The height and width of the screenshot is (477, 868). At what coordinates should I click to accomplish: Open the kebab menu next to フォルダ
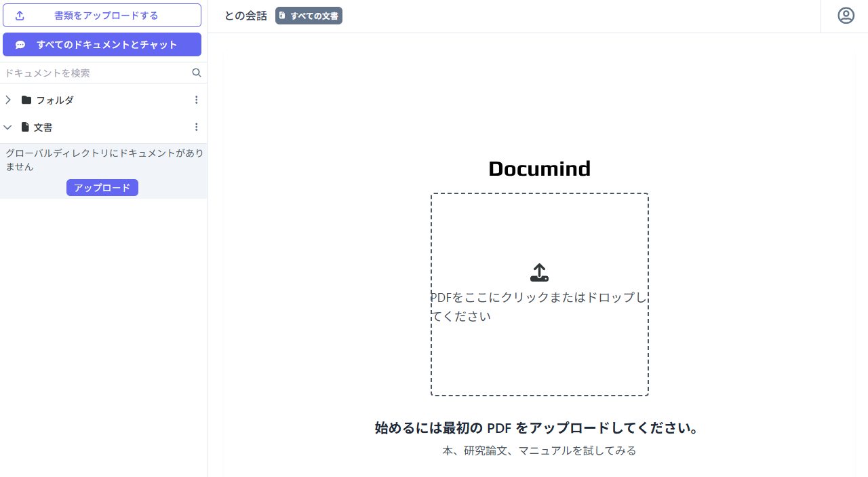pyautogui.click(x=196, y=100)
